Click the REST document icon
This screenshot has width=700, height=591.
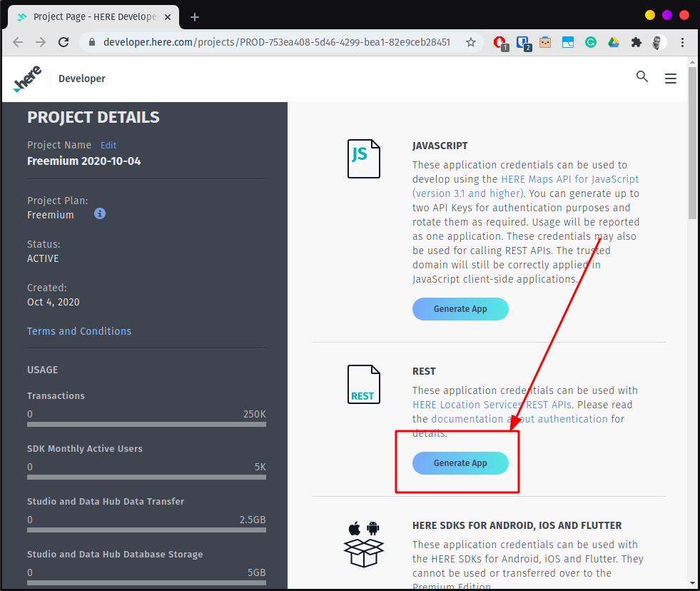tap(364, 384)
